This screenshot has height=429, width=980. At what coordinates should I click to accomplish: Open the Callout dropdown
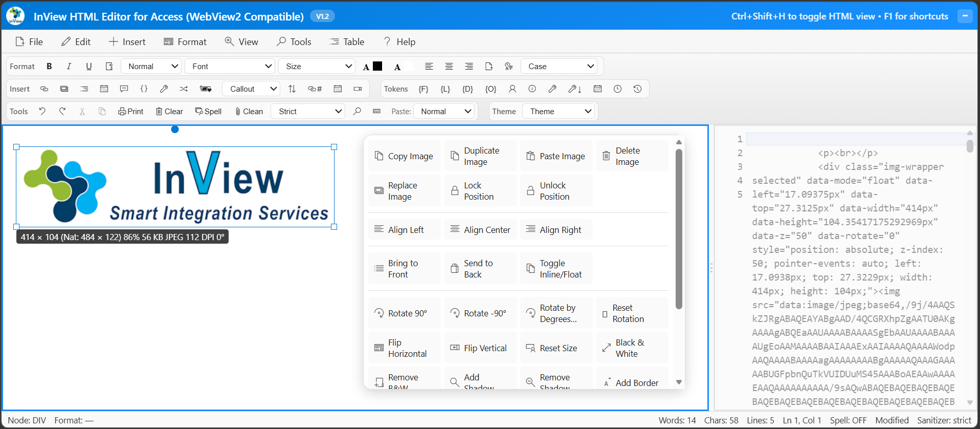251,89
